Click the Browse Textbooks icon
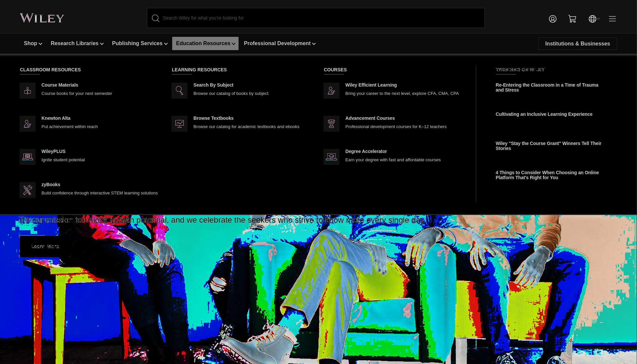 [179, 124]
